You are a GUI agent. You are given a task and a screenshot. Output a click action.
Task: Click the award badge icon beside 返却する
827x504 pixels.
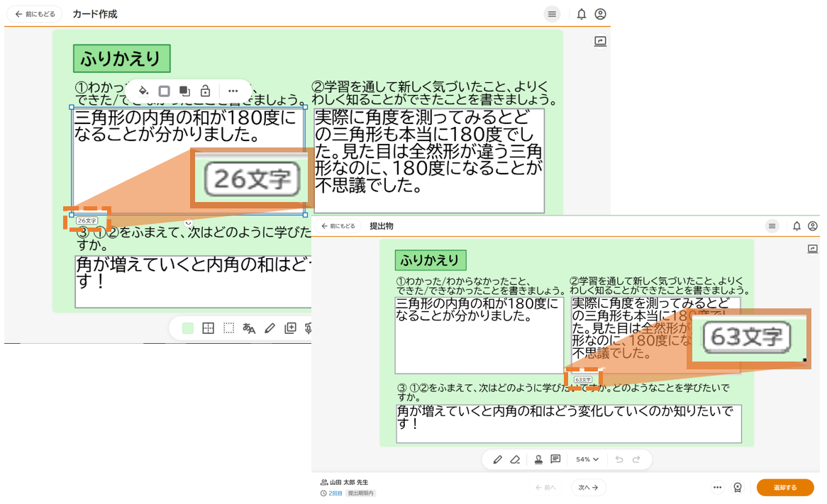738,488
